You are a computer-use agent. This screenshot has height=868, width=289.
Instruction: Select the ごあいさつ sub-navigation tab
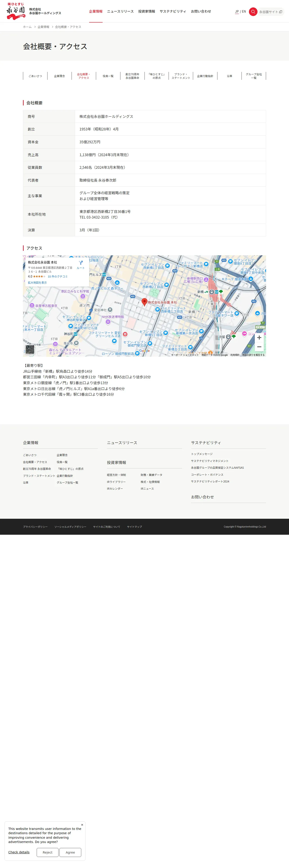[x=35, y=76]
